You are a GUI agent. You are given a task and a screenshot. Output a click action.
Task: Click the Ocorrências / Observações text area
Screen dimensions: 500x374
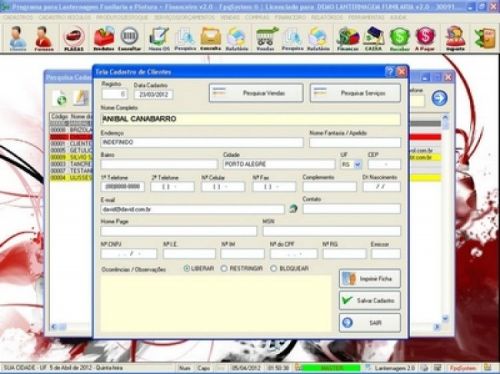(x=216, y=303)
